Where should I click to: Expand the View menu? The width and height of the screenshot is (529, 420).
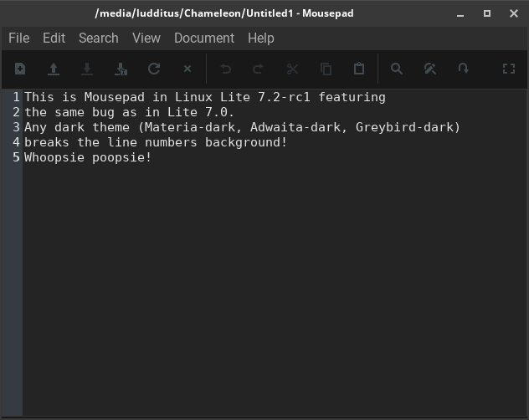(x=146, y=38)
